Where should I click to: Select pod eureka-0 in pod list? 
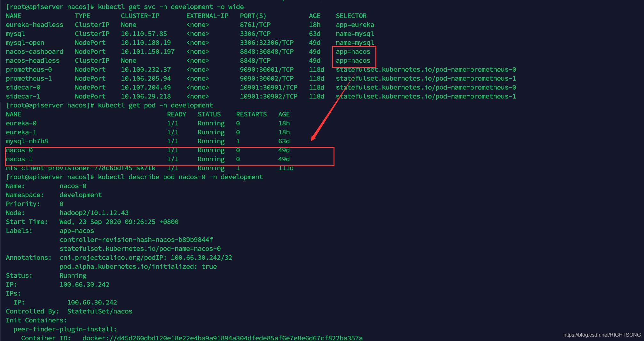21,123
